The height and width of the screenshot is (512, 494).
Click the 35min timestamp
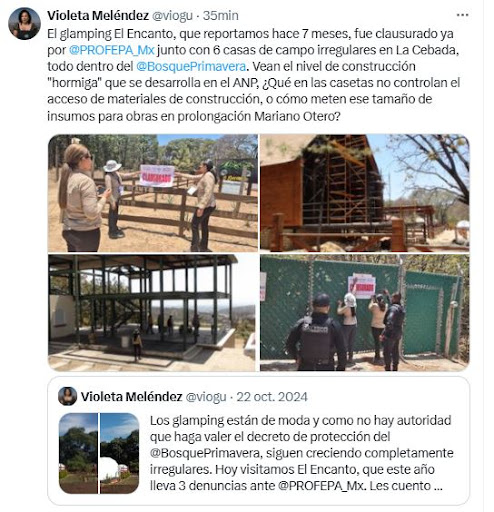[221, 15]
